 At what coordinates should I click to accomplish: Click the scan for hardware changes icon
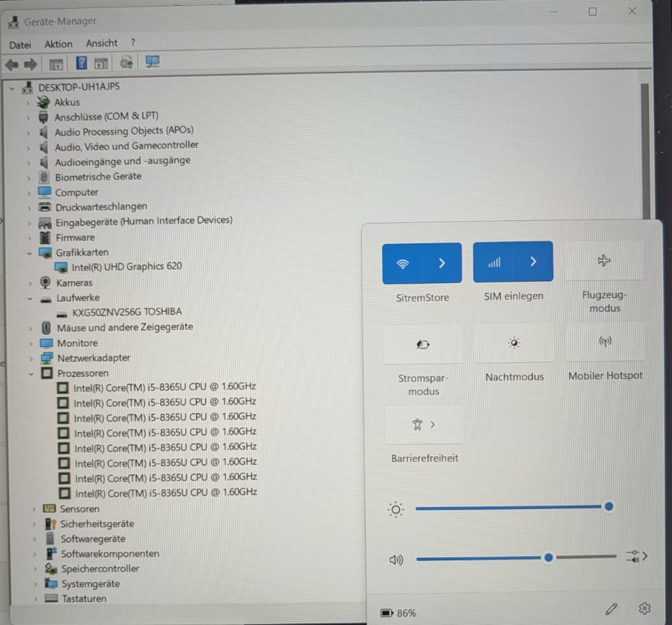point(126,63)
